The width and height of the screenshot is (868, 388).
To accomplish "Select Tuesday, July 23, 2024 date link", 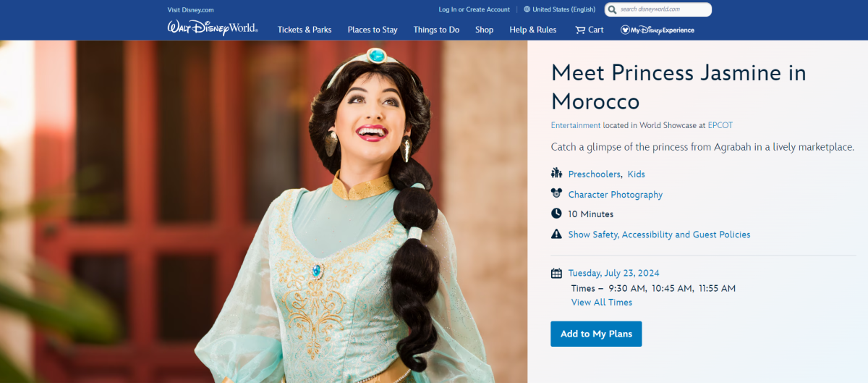I will click(x=613, y=274).
